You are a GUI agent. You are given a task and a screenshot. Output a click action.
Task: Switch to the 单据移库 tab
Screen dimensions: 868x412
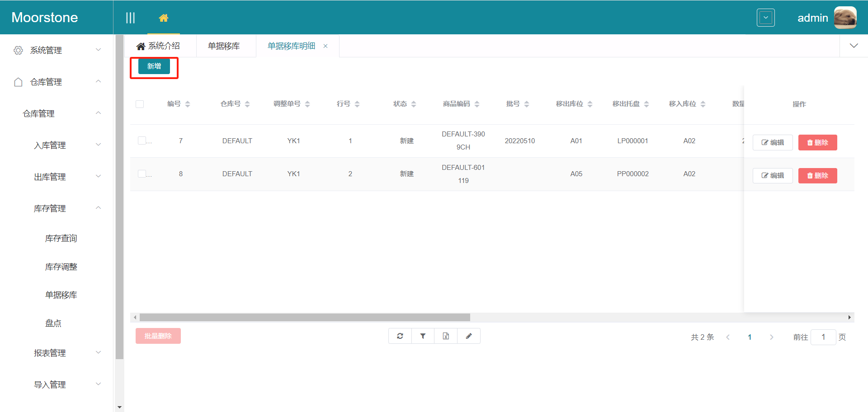[x=224, y=46]
